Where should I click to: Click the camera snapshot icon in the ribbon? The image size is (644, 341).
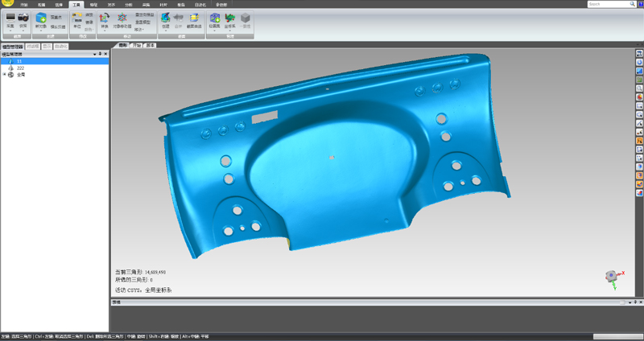[23, 16]
